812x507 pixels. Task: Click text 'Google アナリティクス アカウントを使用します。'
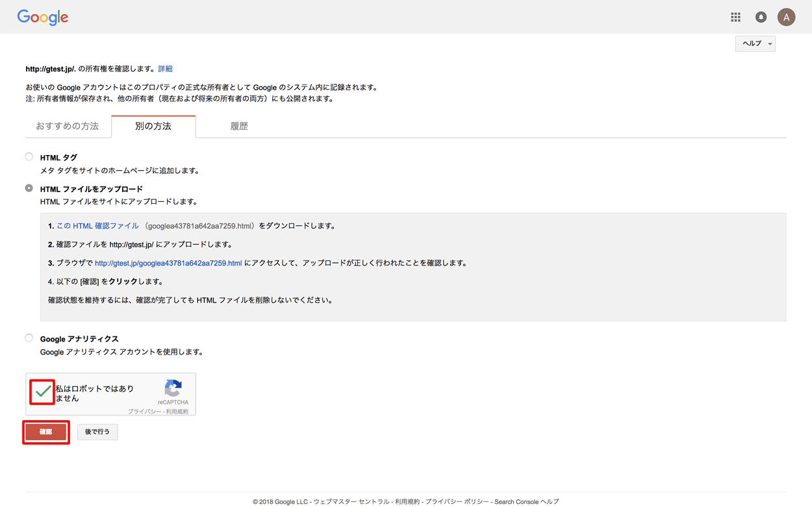coord(122,352)
